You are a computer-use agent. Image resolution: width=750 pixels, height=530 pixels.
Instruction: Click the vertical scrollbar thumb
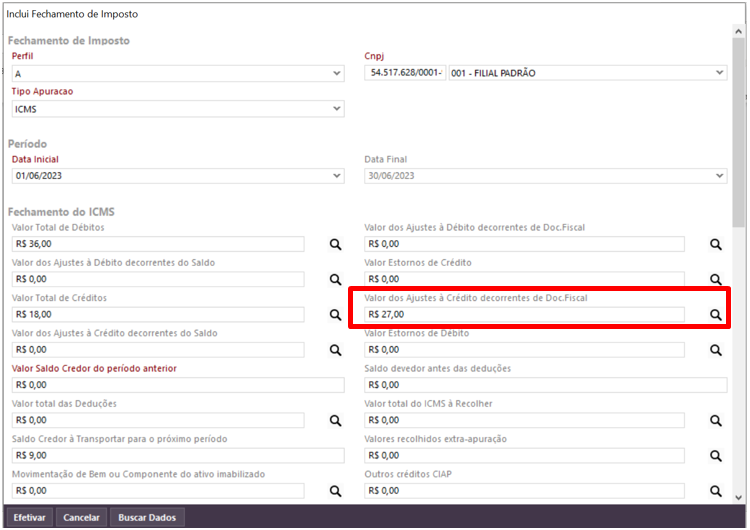tap(739, 132)
